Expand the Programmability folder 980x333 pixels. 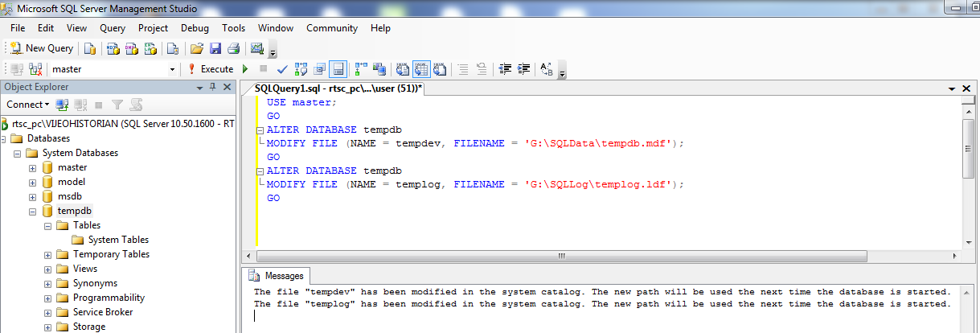click(x=47, y=298)
